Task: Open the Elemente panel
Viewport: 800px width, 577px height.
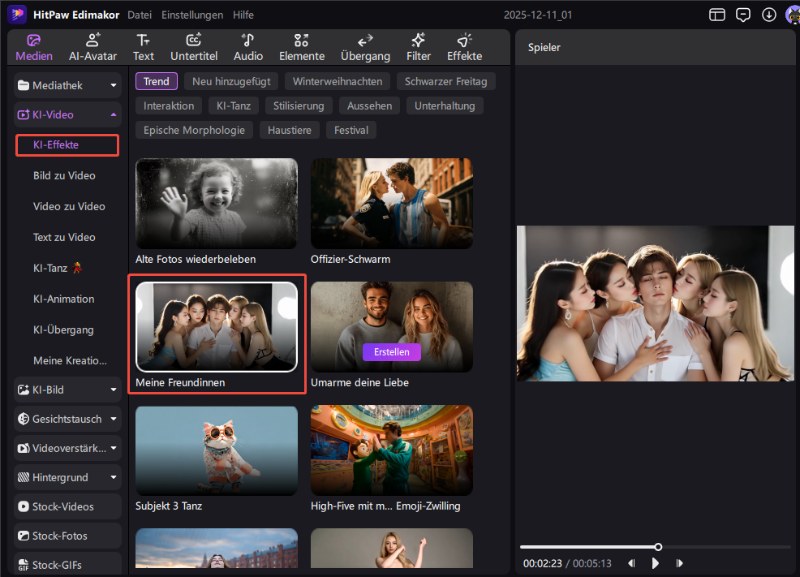Action: [301, 47]
